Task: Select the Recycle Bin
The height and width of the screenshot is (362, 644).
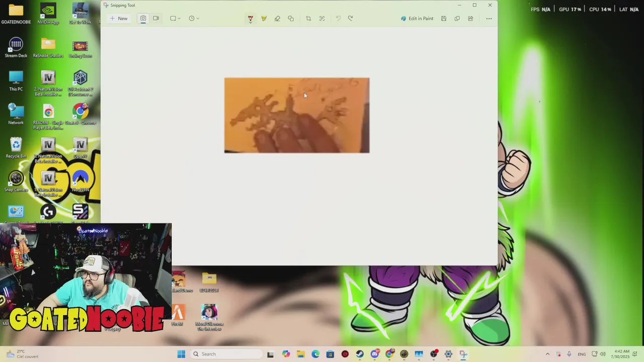Action: (16, 148)
